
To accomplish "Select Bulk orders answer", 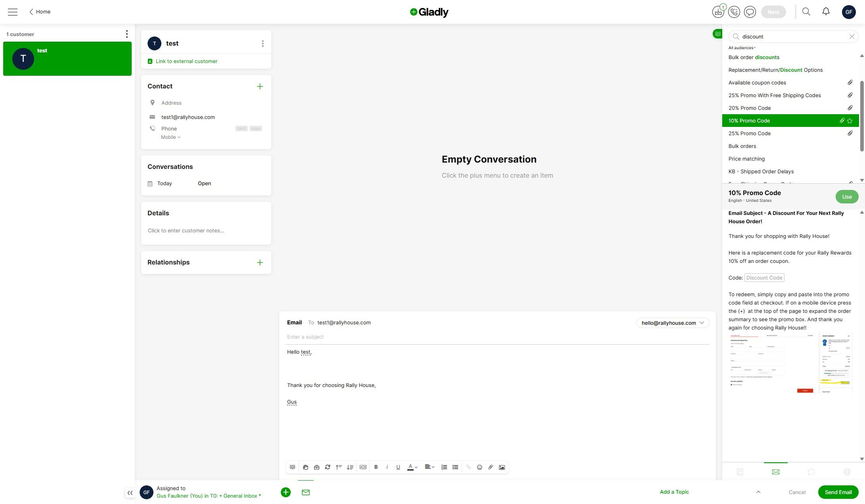I will tap(790, 146).
